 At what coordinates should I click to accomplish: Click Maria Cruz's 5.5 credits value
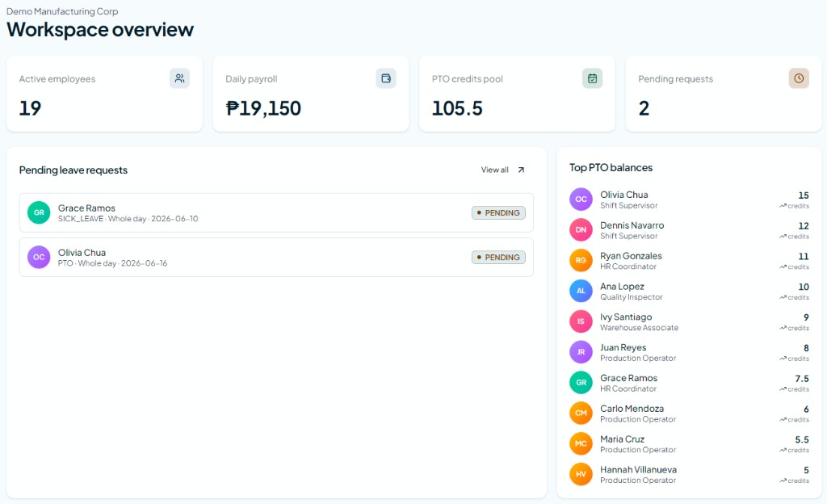coord(802,439)
